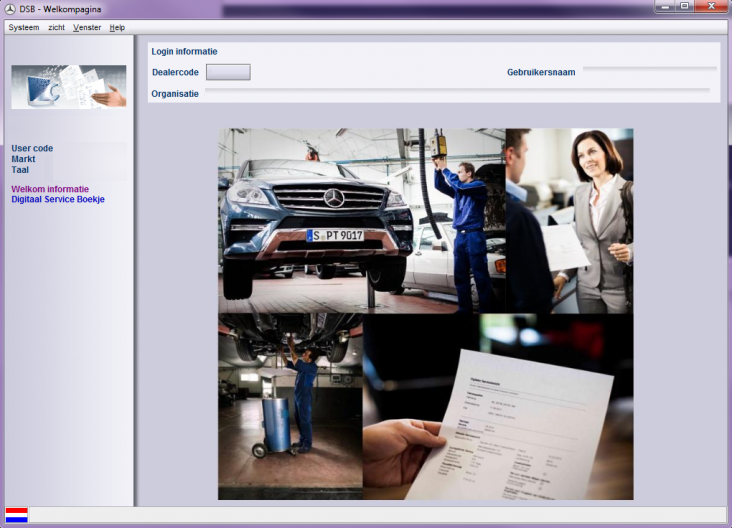The width and height of the screenshot is (732, 528).
Task: Click the sidebar banner image with documents
Action: pyautogui.click(x=68, y=87)
